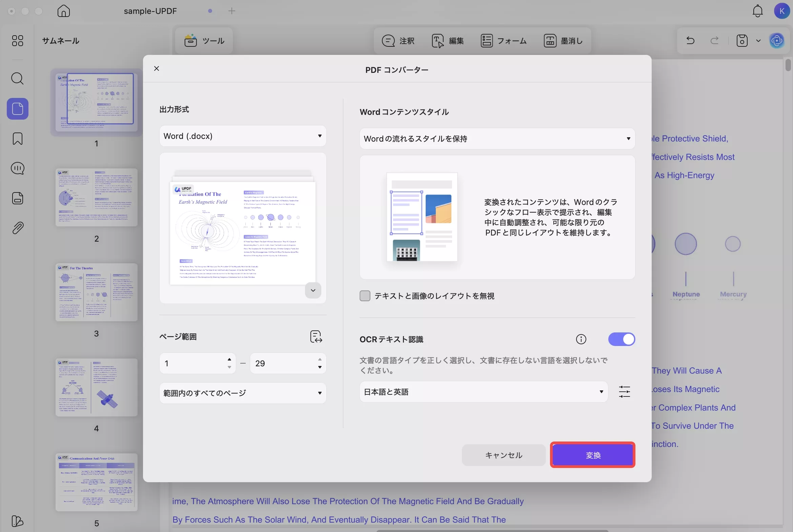Expand the Word content style dropdown
This screenshot has height=532, width=793.
(x=497, y=139)
